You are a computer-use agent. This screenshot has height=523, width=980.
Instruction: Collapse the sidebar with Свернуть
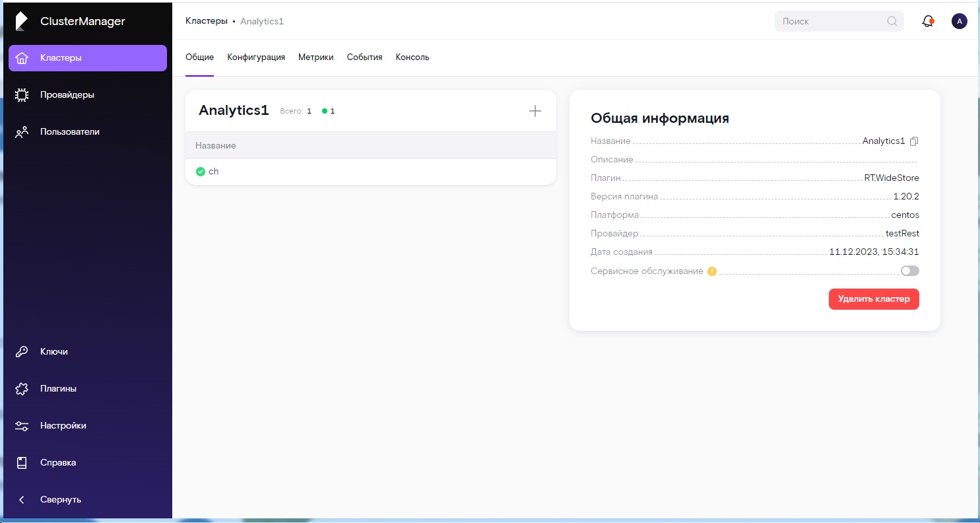(x=88, y=499)
